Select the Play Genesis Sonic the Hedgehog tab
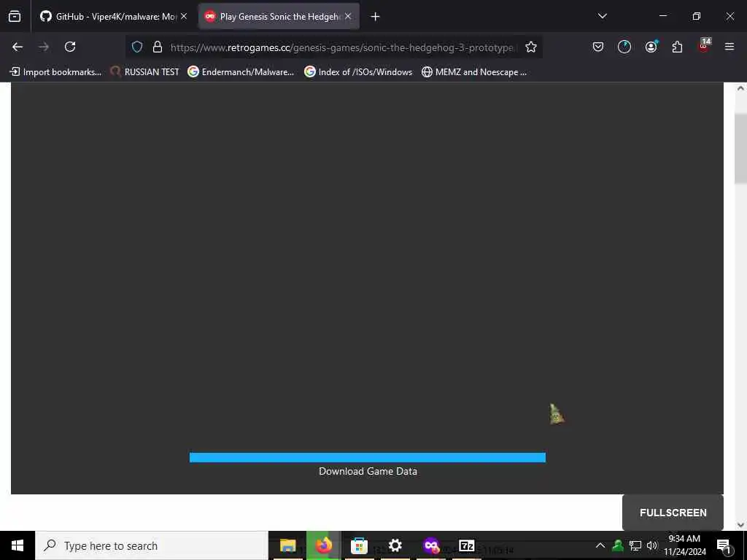This screenshot has height=560, width=747. click(x=279, y=17)
